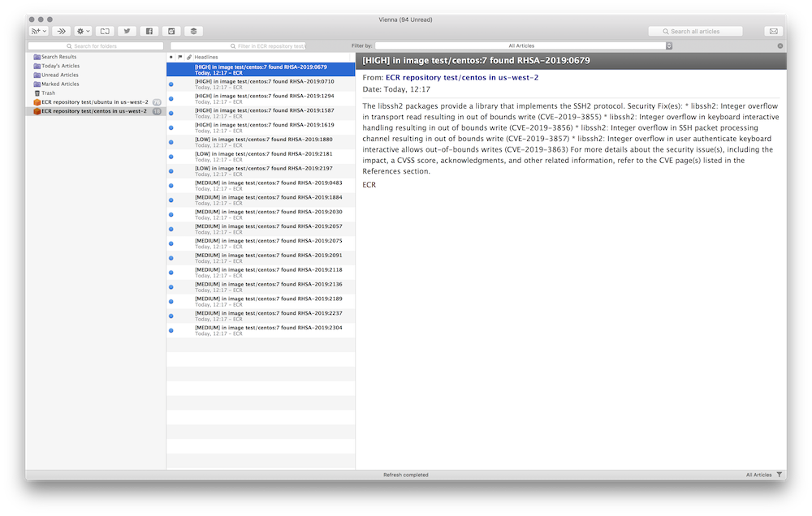Select the selected article RHSA-2019:0679

click(x=261, y=69)
